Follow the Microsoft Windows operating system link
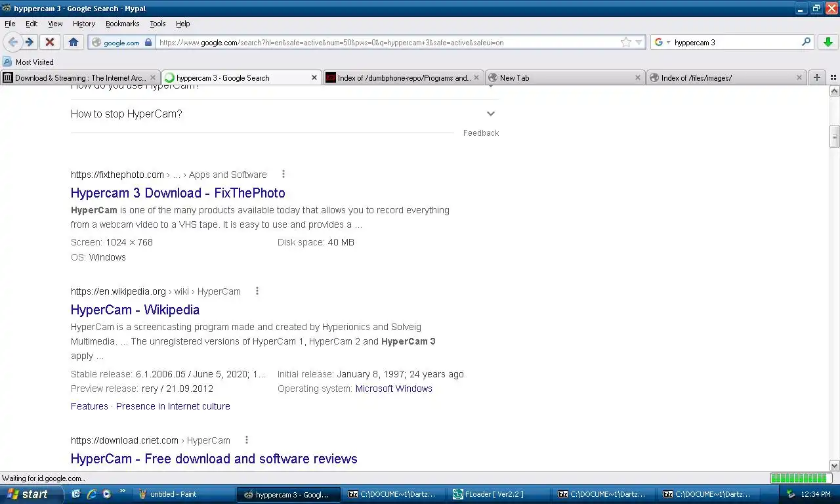The width and height of the screenshot is (840, 504). [x=394, y=388]
